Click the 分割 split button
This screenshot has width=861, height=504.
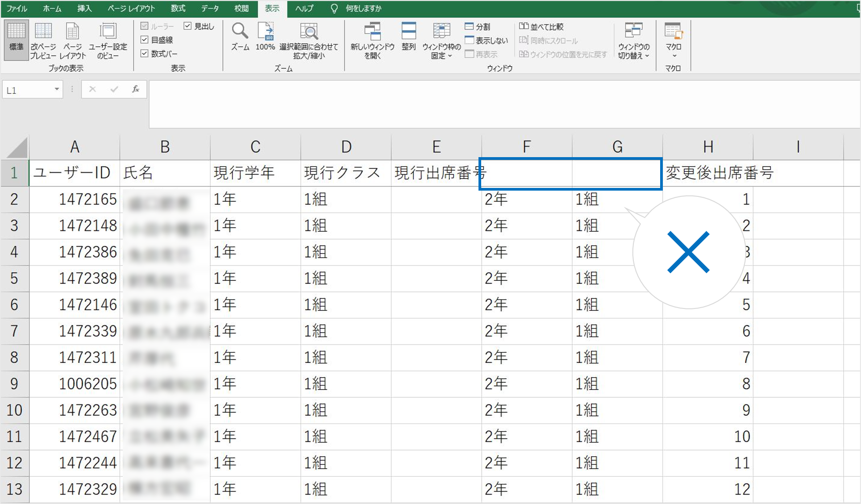(x=478, y=27)
